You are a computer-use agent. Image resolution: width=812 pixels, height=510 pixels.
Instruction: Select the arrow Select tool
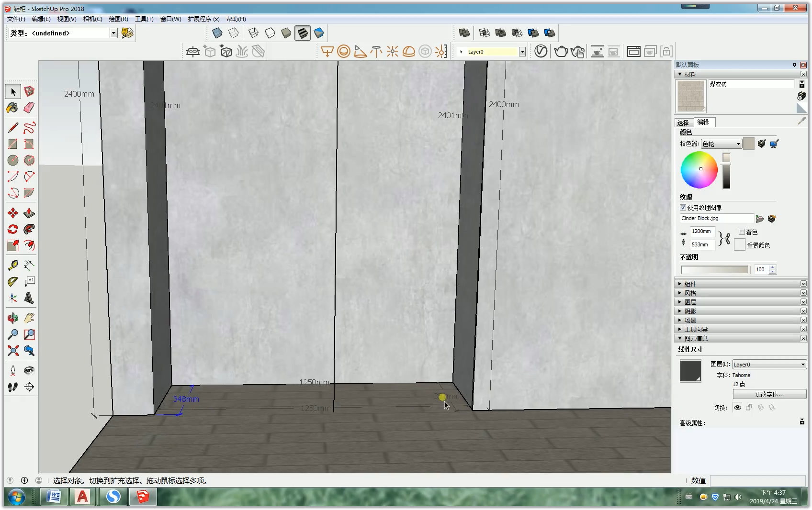[13, 91]
